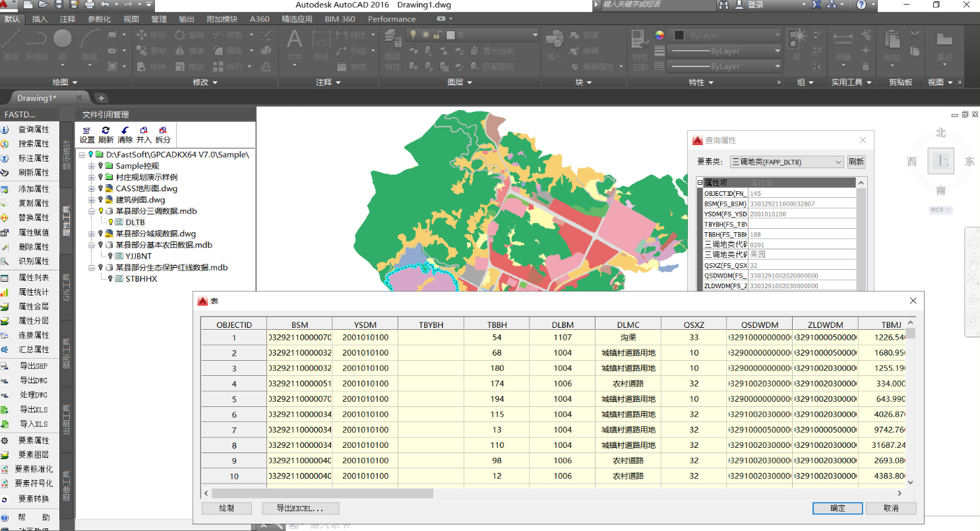Viewport: 980px width, 531px height.
Task: Switch to the 参数化 ribbon tab
Action: [x=99, y=19]
